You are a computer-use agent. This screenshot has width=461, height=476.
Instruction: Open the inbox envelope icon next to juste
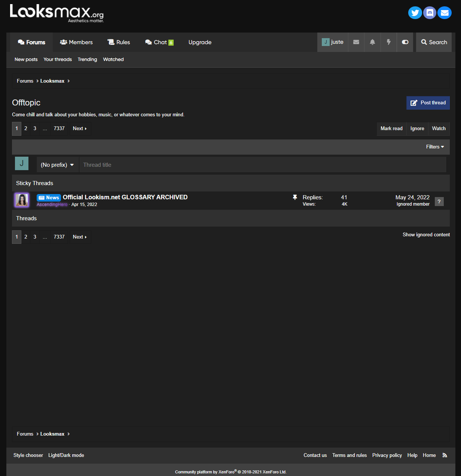coord(356,42)
